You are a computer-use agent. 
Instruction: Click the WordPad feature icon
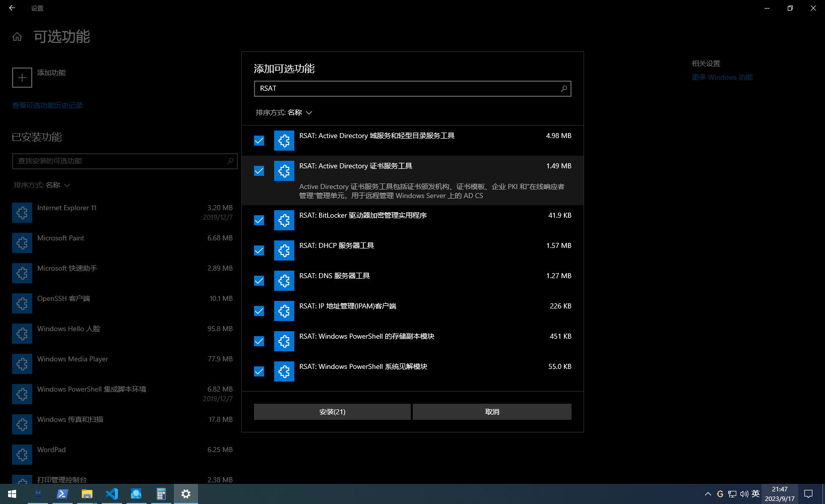pos(22,455)
